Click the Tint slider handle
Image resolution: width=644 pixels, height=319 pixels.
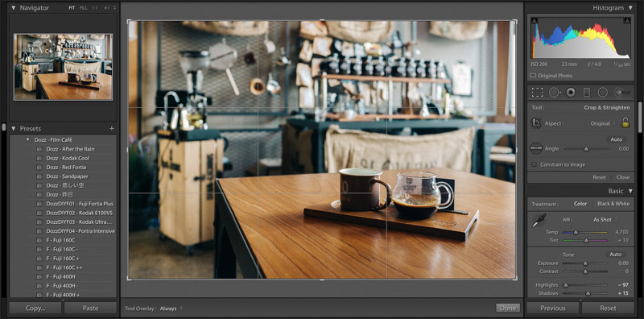tap(586, 241)
